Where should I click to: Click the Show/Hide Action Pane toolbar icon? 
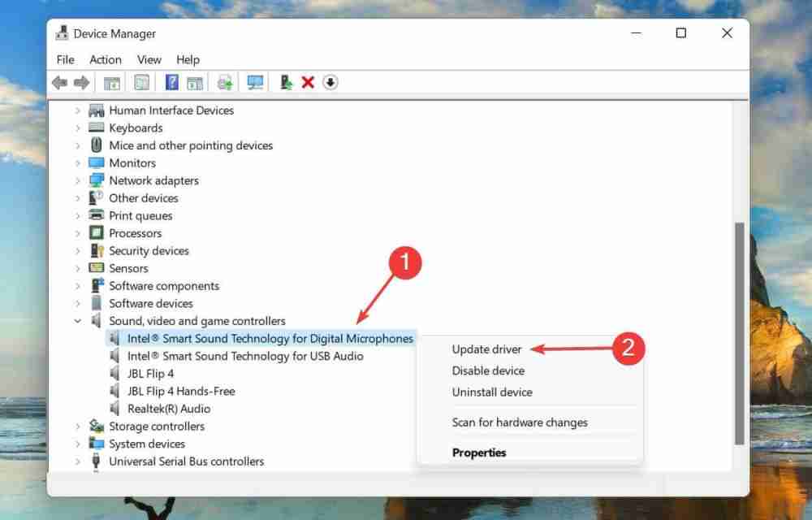click(195, 82)
